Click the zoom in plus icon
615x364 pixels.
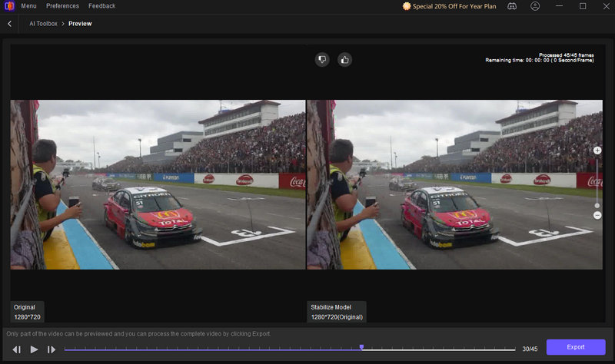pos(597,151)
